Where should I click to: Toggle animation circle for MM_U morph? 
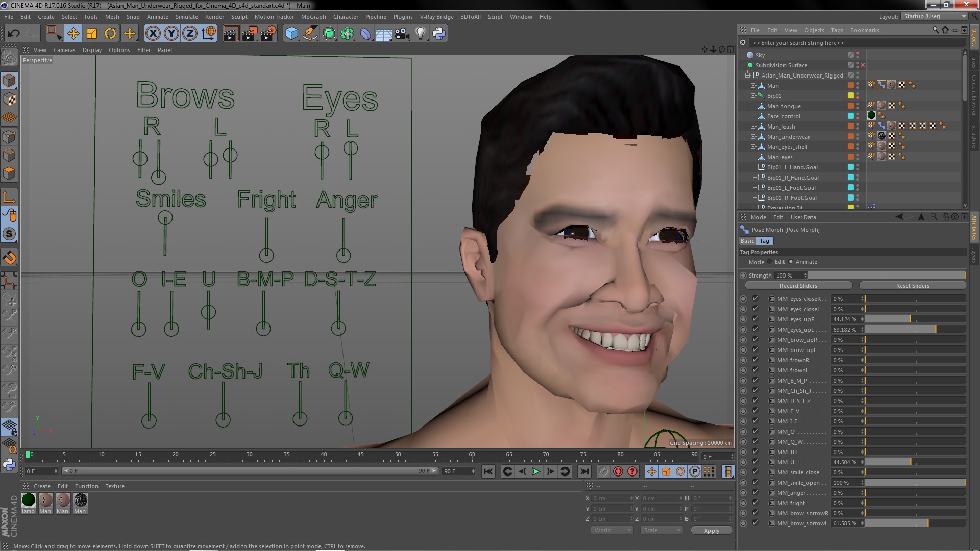pos(743,462)
